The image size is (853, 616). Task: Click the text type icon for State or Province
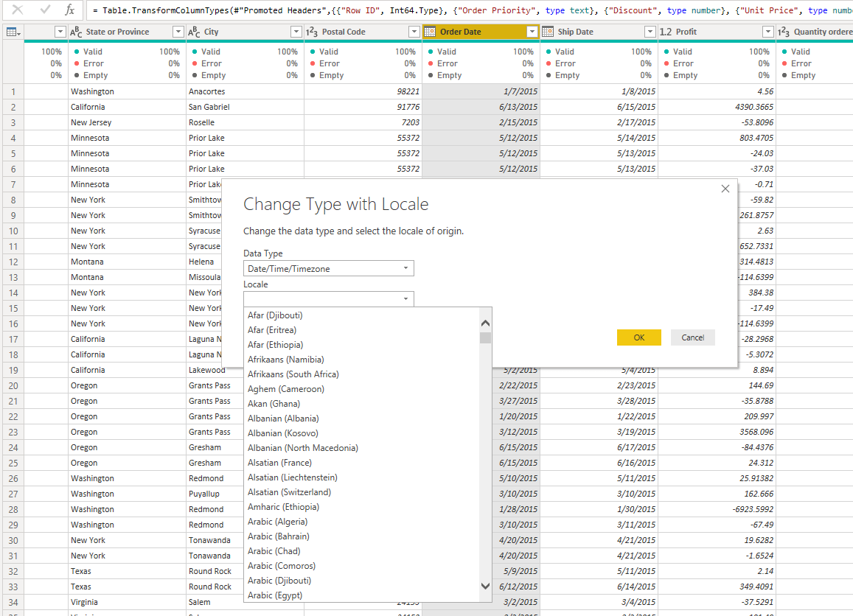click(76, 32)
